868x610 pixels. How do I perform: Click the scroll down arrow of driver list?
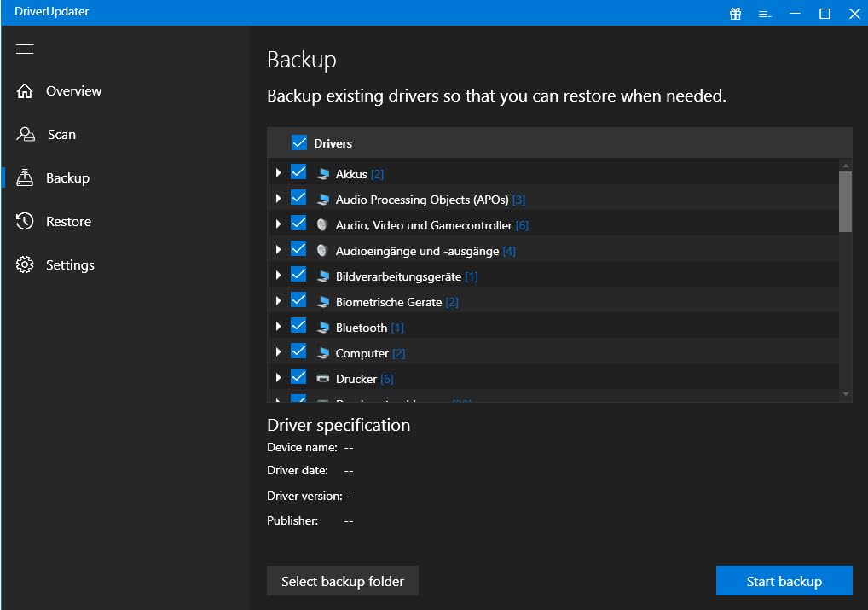click(x=845, y=394)
